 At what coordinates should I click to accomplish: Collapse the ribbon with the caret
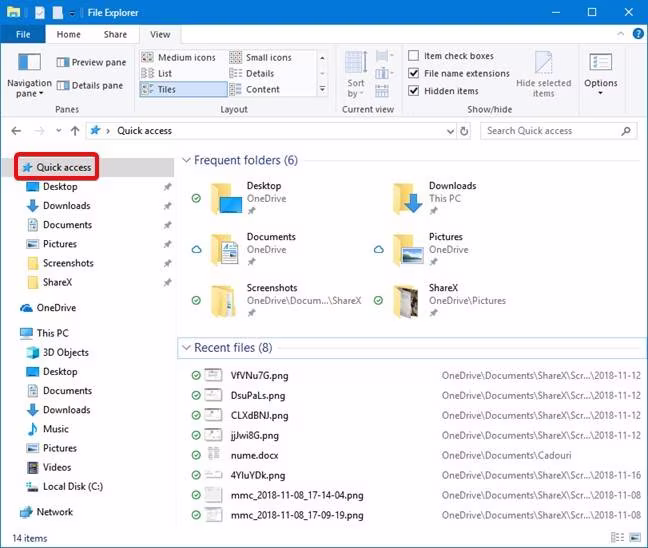point(620,34)
